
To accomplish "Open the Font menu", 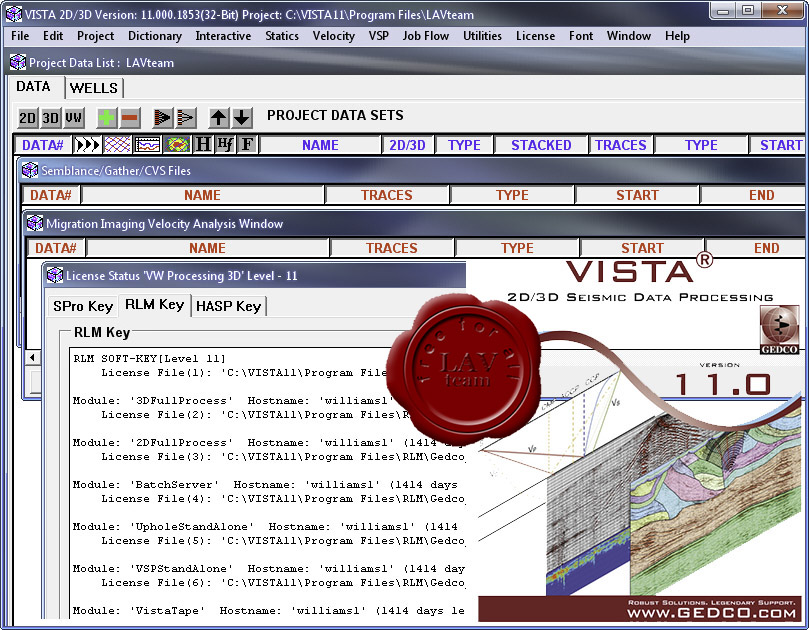I will [x=581, y=36].
